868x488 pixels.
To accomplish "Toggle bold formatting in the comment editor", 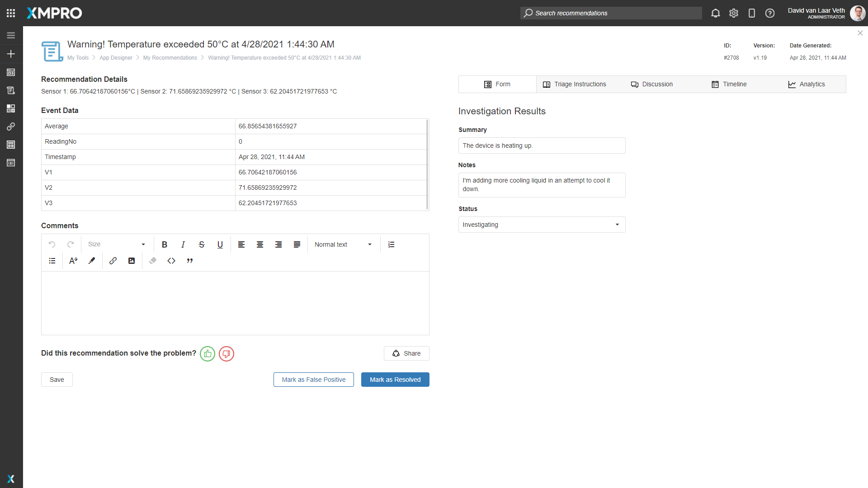I will 164,244.
